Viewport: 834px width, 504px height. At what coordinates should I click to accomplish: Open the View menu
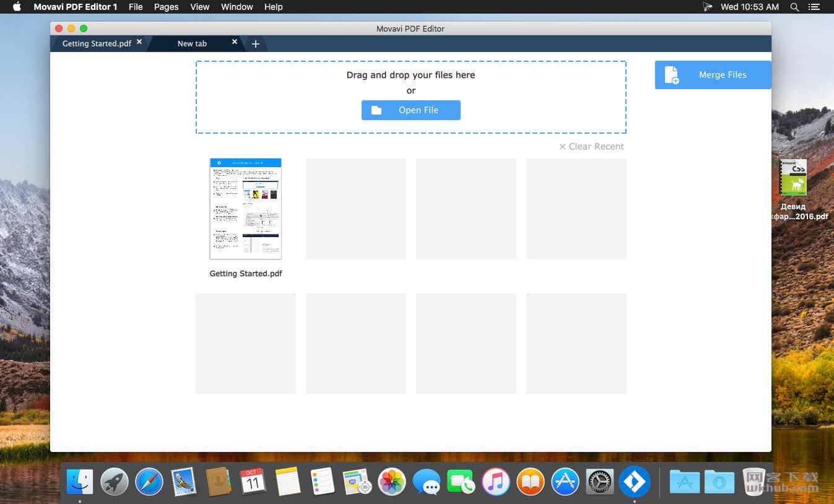tap(199, 7)
